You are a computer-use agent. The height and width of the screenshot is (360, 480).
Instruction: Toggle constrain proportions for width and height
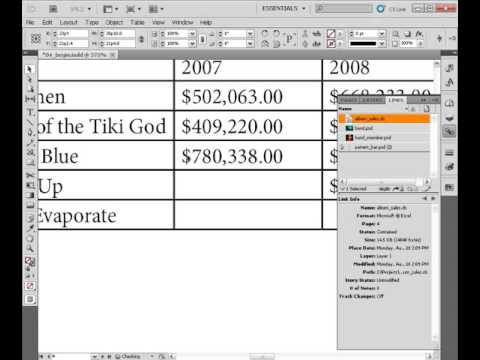(x=141, y=39)
